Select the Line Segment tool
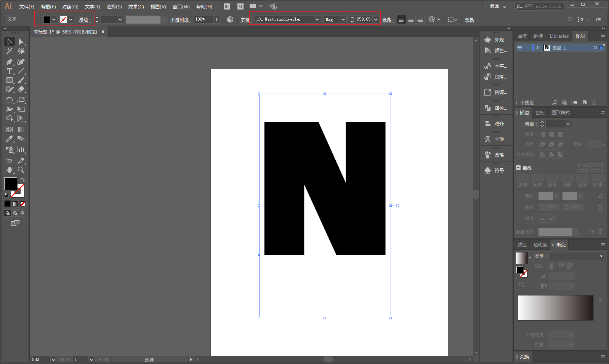Screen dimensions: 609x364 point(21,71)
